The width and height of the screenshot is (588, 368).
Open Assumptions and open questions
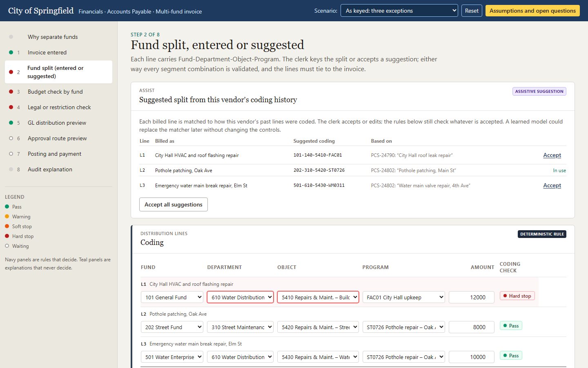[532, 11]
